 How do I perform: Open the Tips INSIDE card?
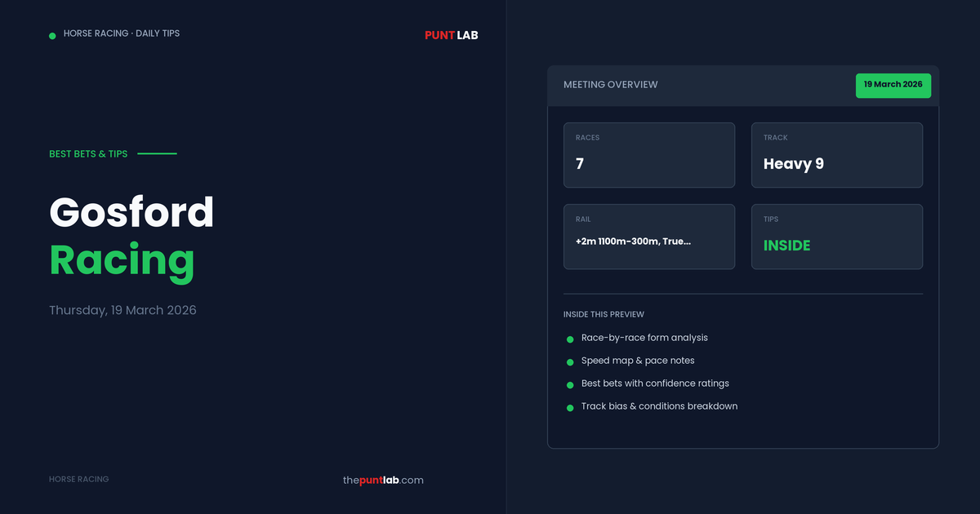click(836, 237)
